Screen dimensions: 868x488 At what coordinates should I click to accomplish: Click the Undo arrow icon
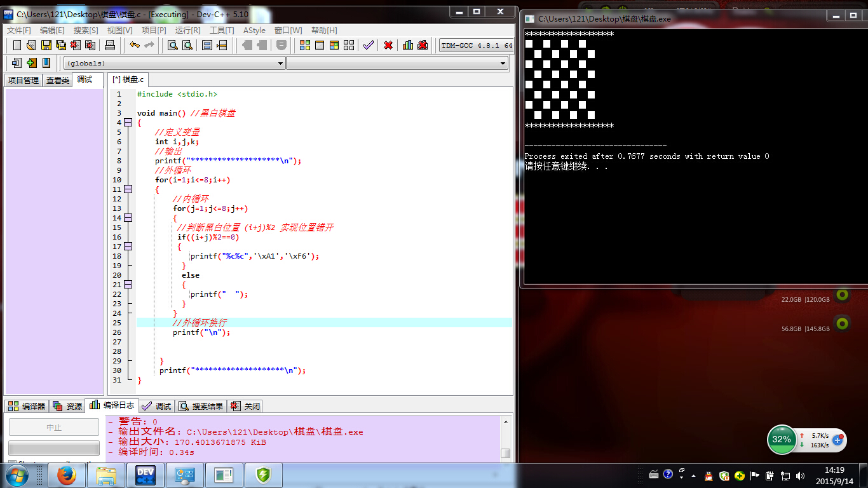point(134,45)
